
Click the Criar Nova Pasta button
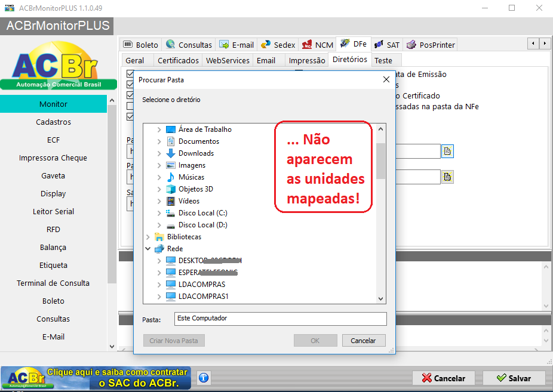(x=174, y=341)
